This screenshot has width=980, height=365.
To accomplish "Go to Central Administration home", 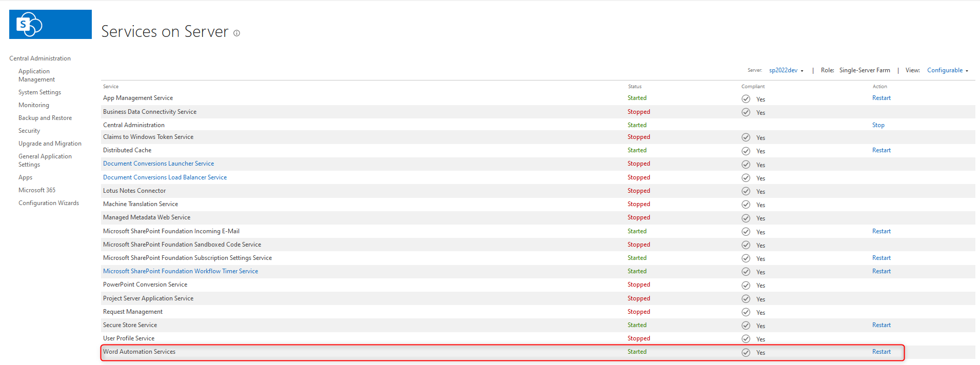I will (x=40, y=58).
